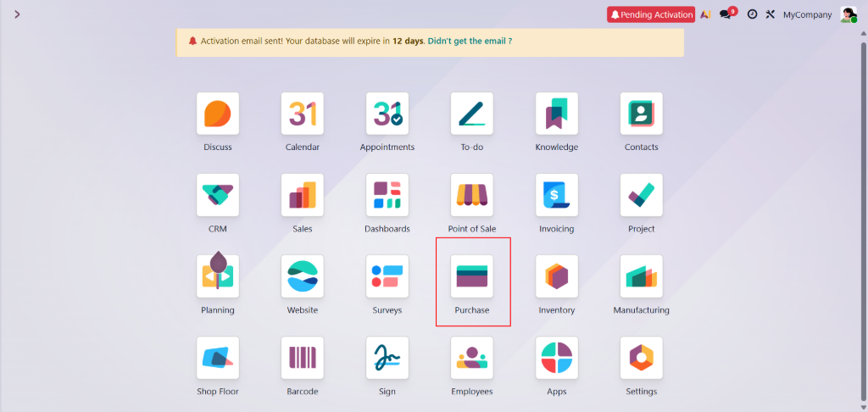Viewport: 868px width, 412px height.
Task: Click "Didn't get the email?" link
Action: pyautogui.click(x=470, y=41)
